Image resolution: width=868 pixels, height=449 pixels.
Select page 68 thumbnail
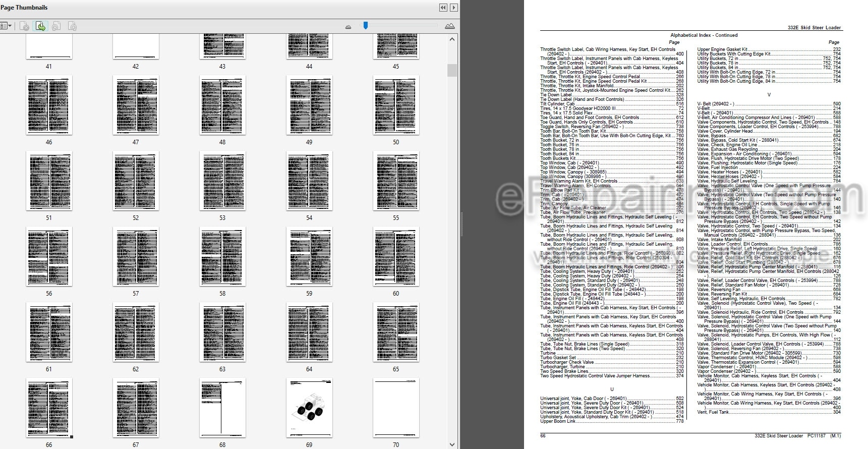222,408
